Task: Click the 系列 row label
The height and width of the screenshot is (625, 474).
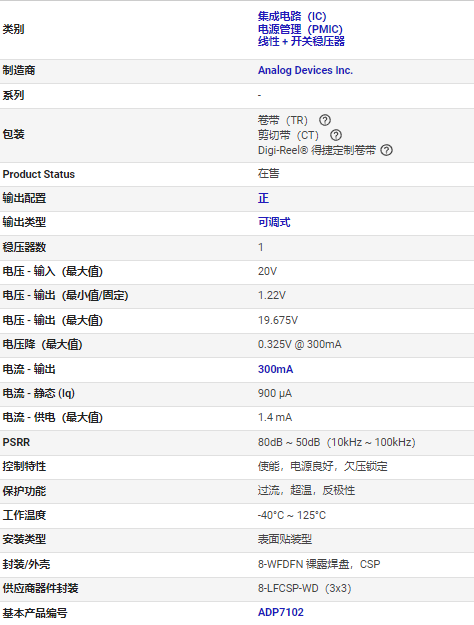Action: 13,95
